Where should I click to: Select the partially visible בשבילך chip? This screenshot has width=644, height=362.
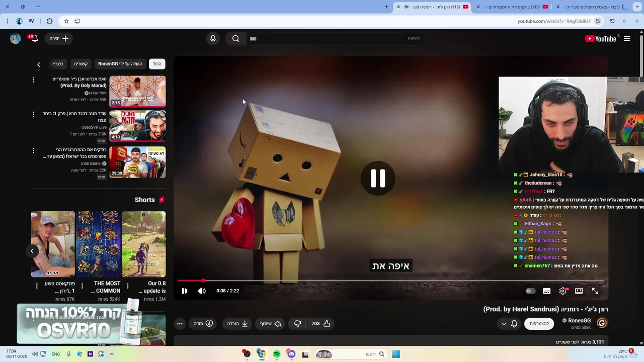point(58,64)
